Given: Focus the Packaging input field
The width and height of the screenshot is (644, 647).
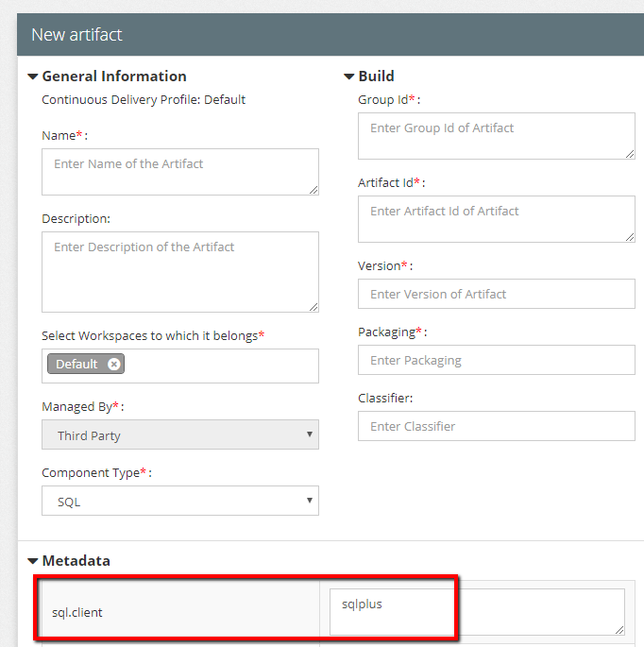Looking at the screenshot, I should (496, 360).
